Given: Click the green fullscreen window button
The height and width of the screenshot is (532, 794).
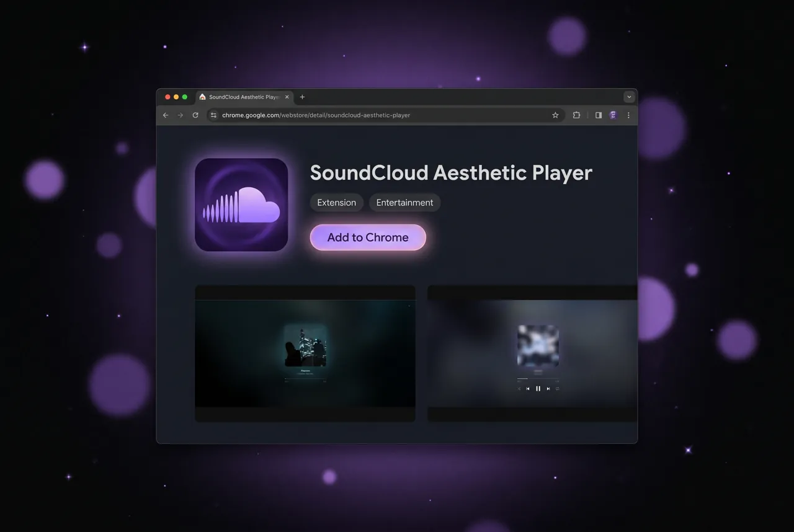Looking at the screenshot, I should (185, 97).
